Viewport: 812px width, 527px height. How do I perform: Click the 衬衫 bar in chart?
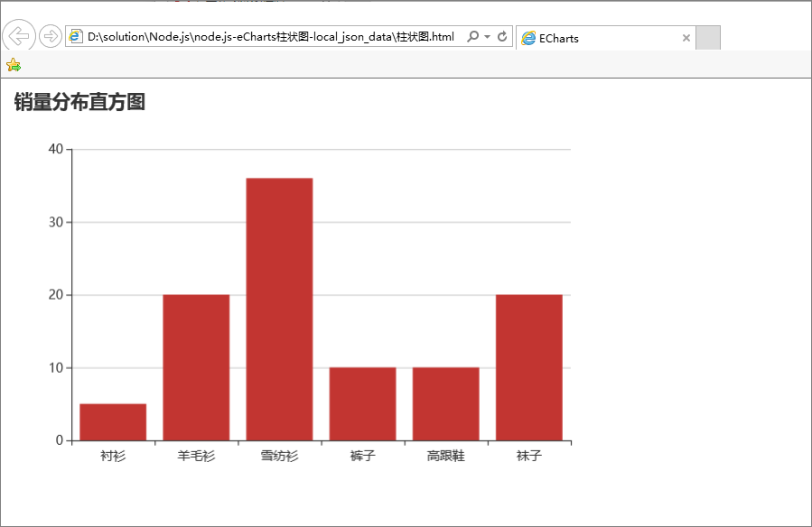[113, 422]
